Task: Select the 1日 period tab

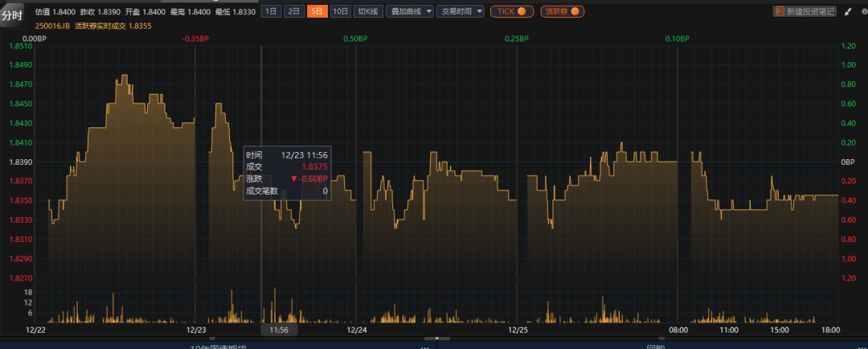Action: click(272, 11)
